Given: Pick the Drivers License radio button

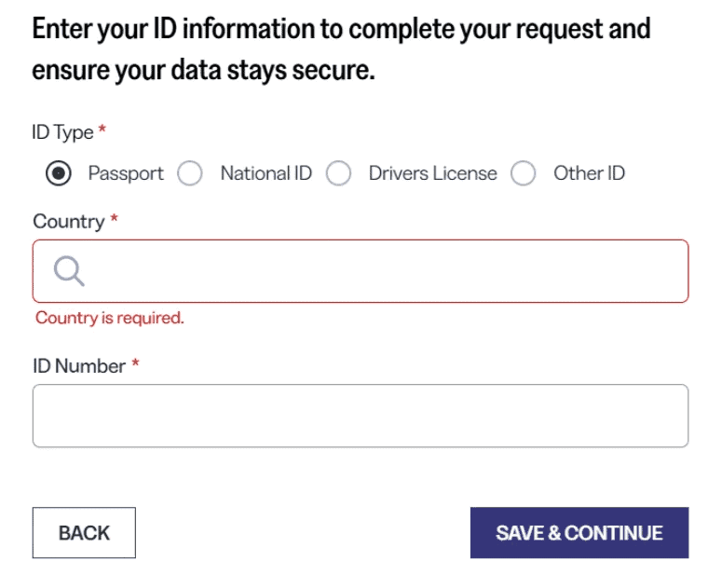Looking at the screenshot, I should 339,173.
